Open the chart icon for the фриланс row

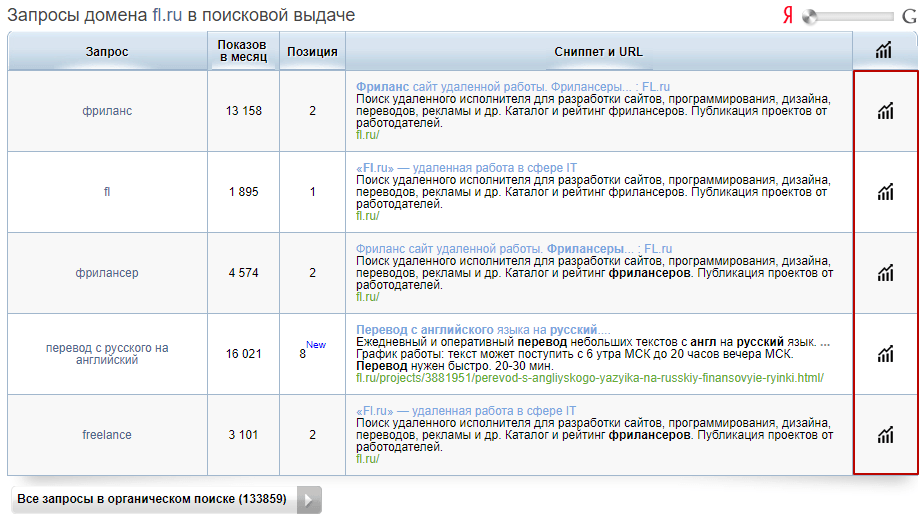(x=885, y=111)
